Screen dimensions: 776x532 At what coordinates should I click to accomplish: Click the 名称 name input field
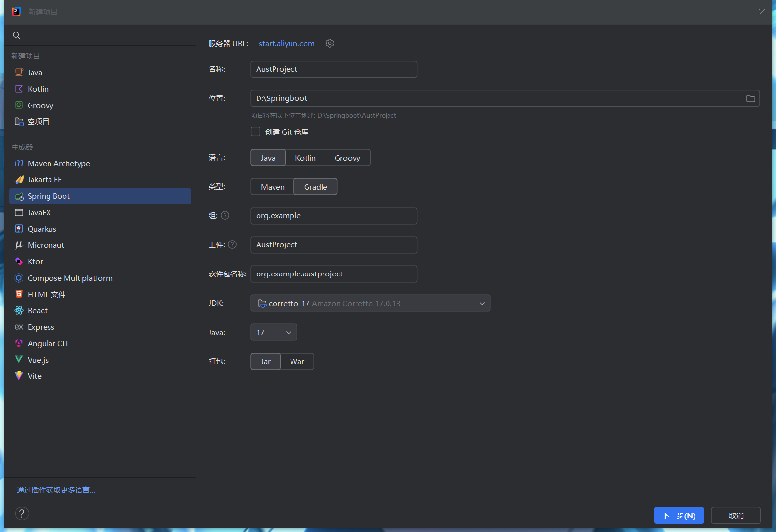[334, 69]
